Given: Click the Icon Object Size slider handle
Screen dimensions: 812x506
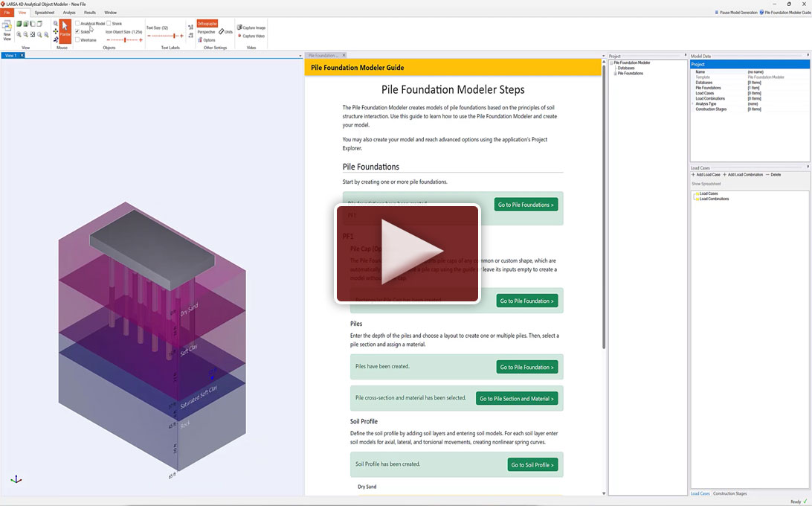Looking at the screenshot, I should 125,40.
